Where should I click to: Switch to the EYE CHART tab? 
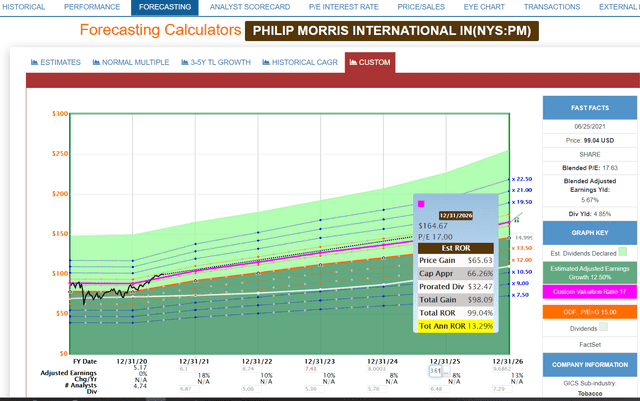coord(484,7)
